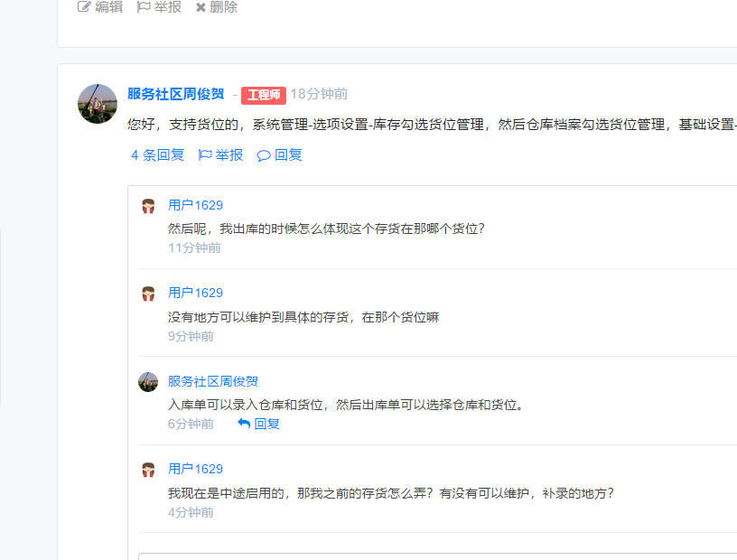This screenshot has height=560, width=737.
Task: Open 用户1629 name on 9分钟前 comment
Action: click(x=195, y=293)
